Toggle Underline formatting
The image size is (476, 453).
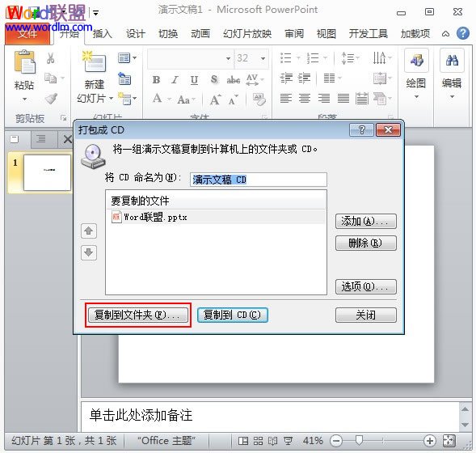point(194,80)
